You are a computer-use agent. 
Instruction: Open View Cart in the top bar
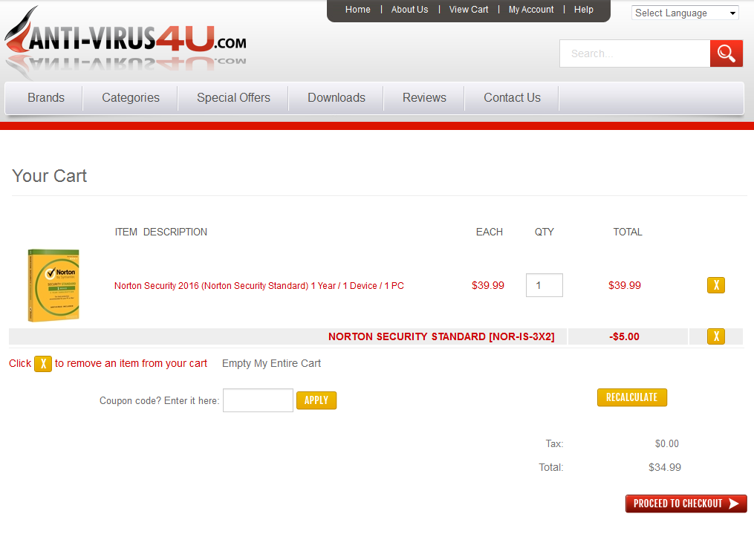468,10
